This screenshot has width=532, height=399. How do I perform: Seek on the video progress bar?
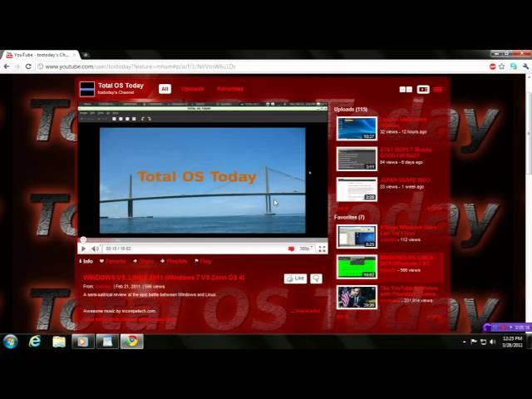pos(203,240)
